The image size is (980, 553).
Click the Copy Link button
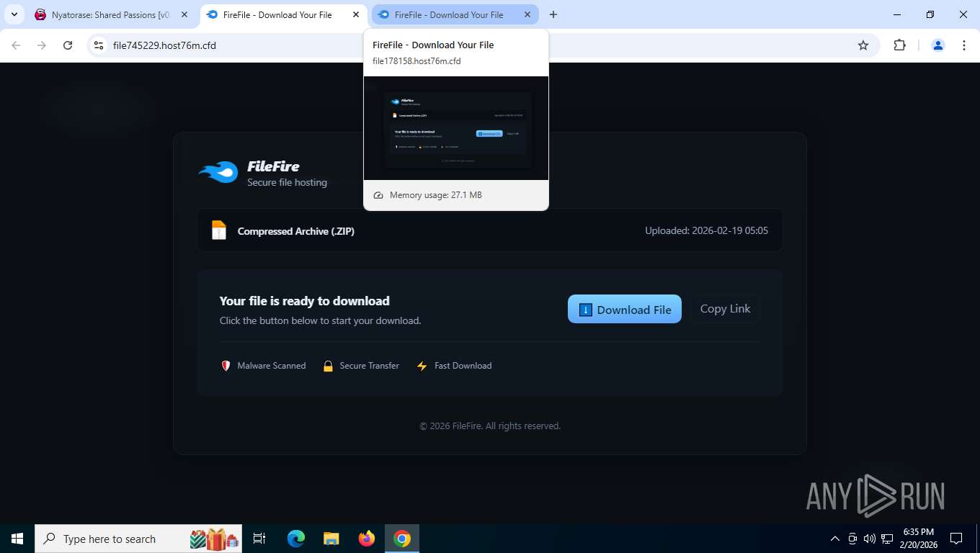(x=725, y=309)
